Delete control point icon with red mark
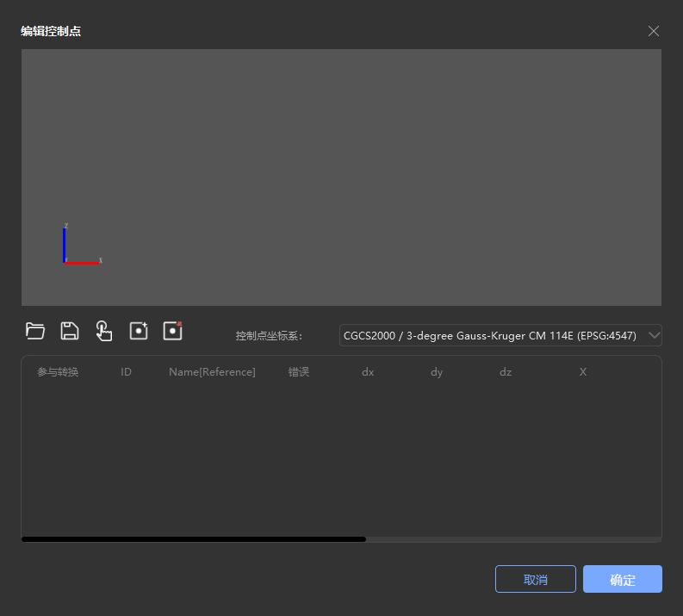Image resolution: width=683 pixels, height=616 pixels. tap(173, 331)
